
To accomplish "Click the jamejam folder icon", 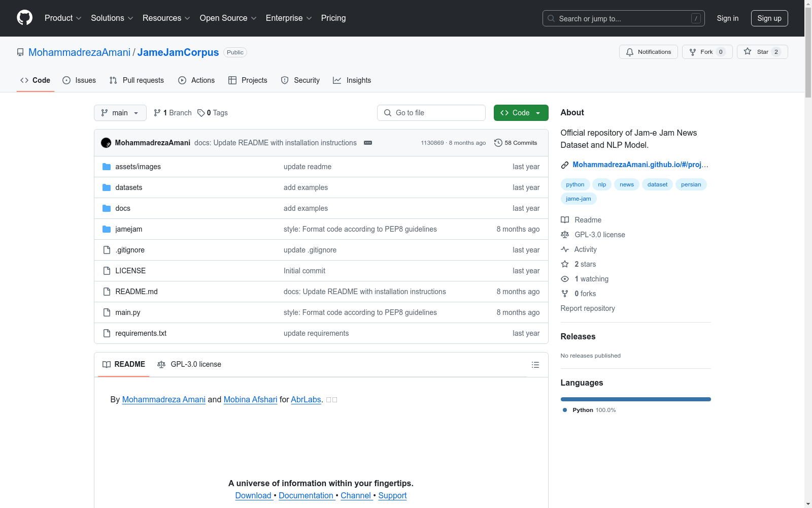I will point(107,229).
